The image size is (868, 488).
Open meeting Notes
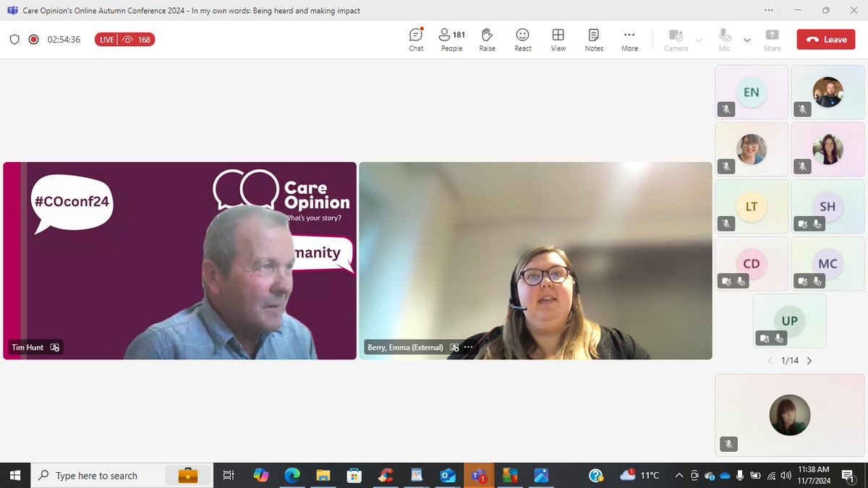pos(594,40)
